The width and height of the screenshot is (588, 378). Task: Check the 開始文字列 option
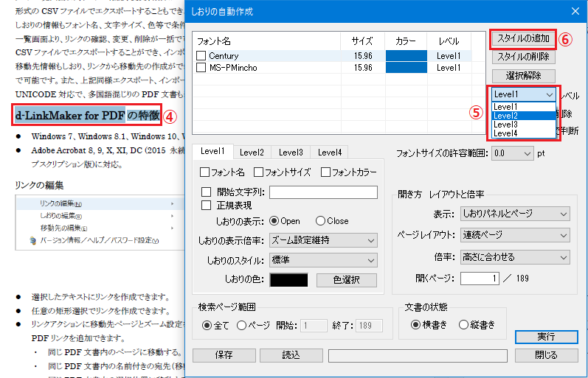click(207, 192)
